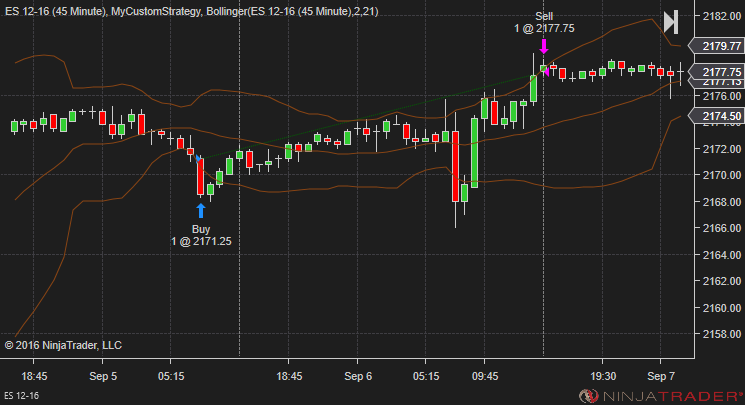
Task: Click the 2176.00 price axis label
Action: tap(722, 96)
